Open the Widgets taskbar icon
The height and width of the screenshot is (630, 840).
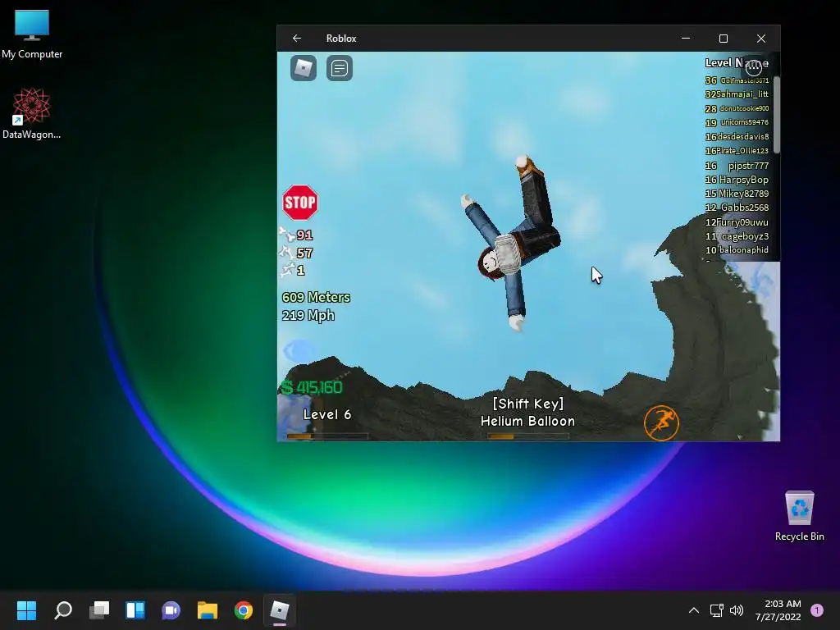tap(135, 610)
